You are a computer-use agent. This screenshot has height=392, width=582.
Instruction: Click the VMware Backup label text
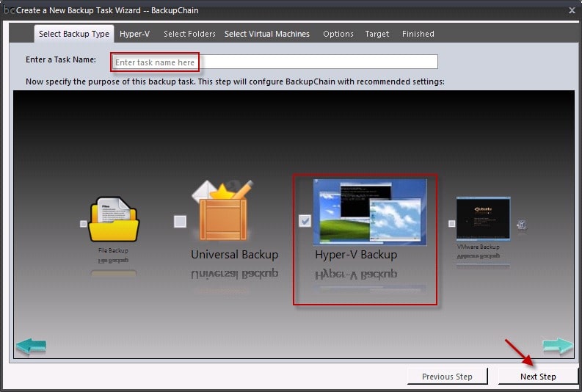coord(478,247)
